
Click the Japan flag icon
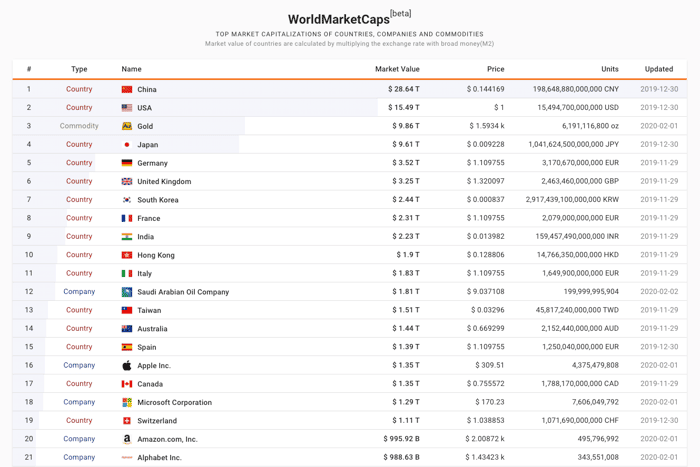127,145
